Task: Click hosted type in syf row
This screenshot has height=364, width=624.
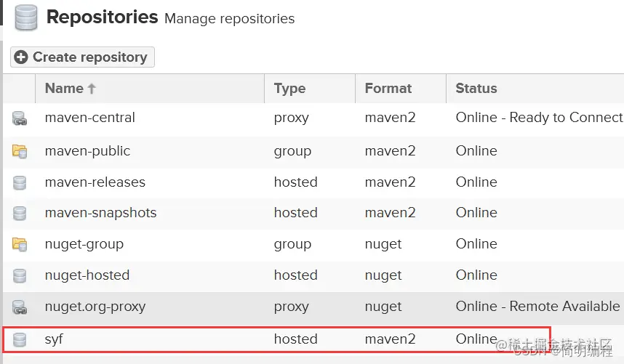Action: tap(296, 339)
